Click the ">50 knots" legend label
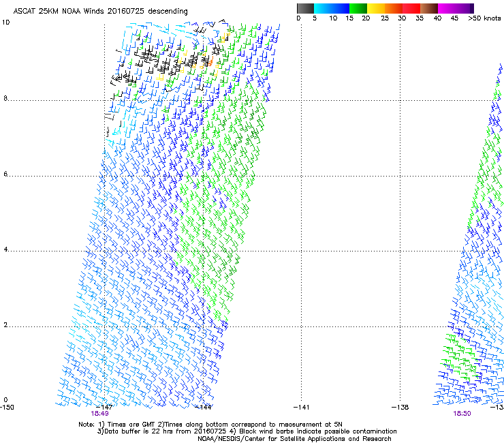 click(484, 18)
